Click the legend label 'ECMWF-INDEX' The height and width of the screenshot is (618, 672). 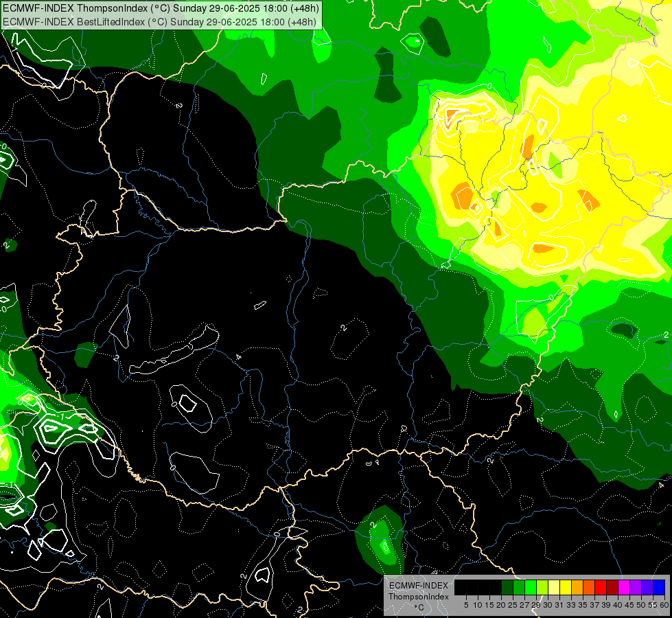pyautogui.click(x=418, y=586)
